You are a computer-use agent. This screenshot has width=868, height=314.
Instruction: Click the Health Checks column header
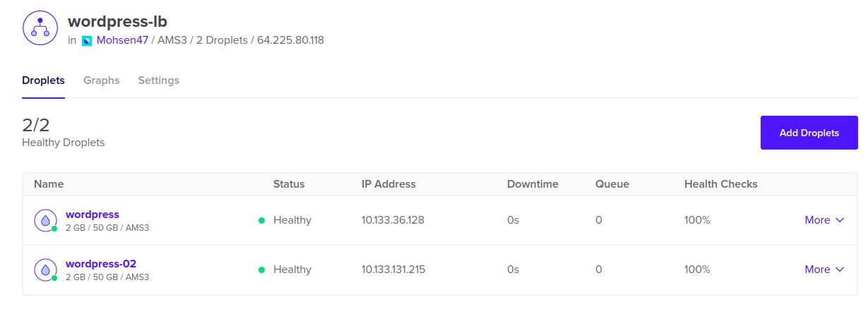[x=721, y=184]
